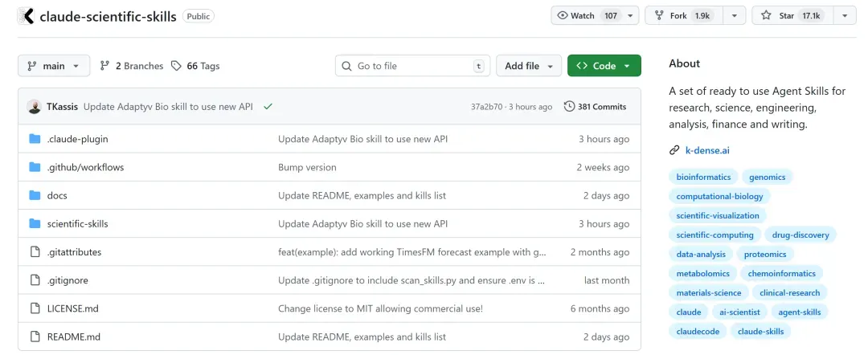Select the bioinformatics topic tag

(703, 177)
